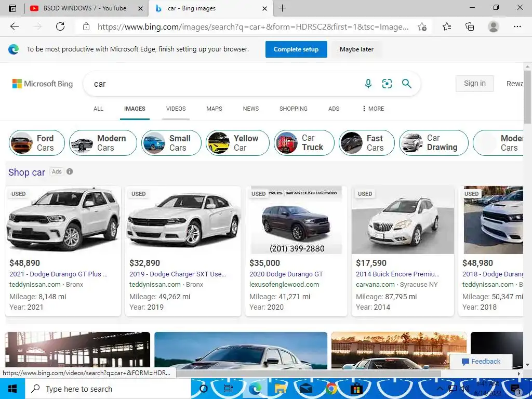The width and height of the screenshot is (532, 399).
Task: Open the Favorites list icon
Action: tap(447, 26)
